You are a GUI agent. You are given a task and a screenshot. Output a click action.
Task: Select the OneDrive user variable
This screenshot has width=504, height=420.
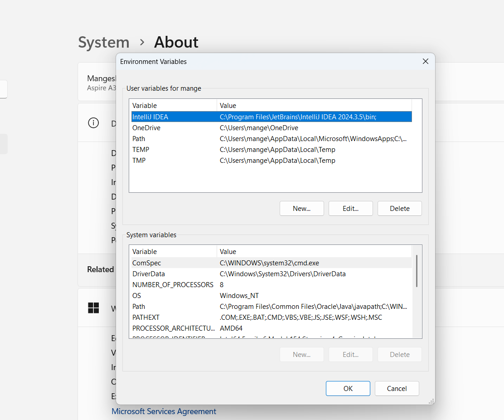coord(146,127)
